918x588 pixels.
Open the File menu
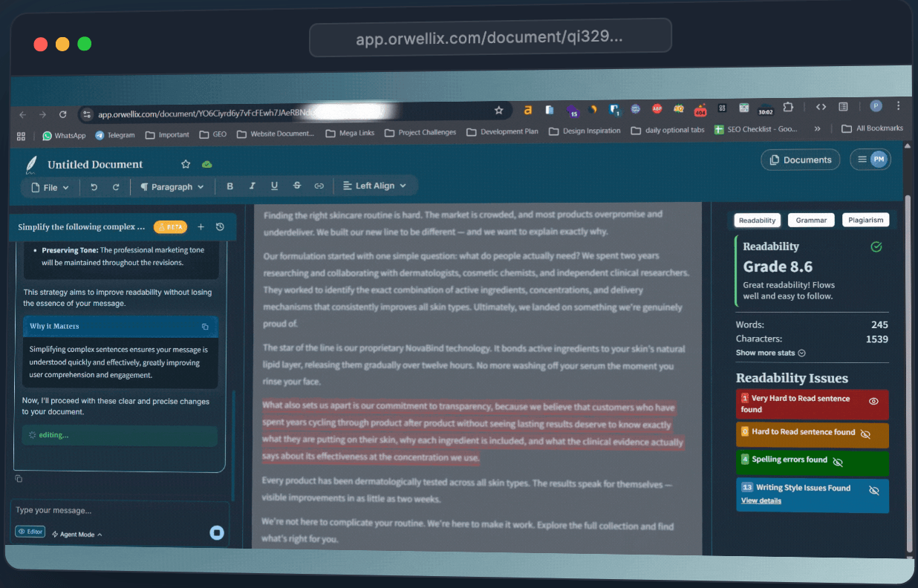(49, 187)
